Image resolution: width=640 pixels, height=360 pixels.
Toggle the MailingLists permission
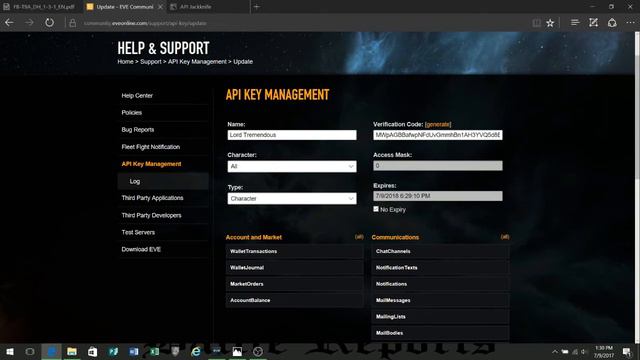pyautogui.click(x=440, y=317)
